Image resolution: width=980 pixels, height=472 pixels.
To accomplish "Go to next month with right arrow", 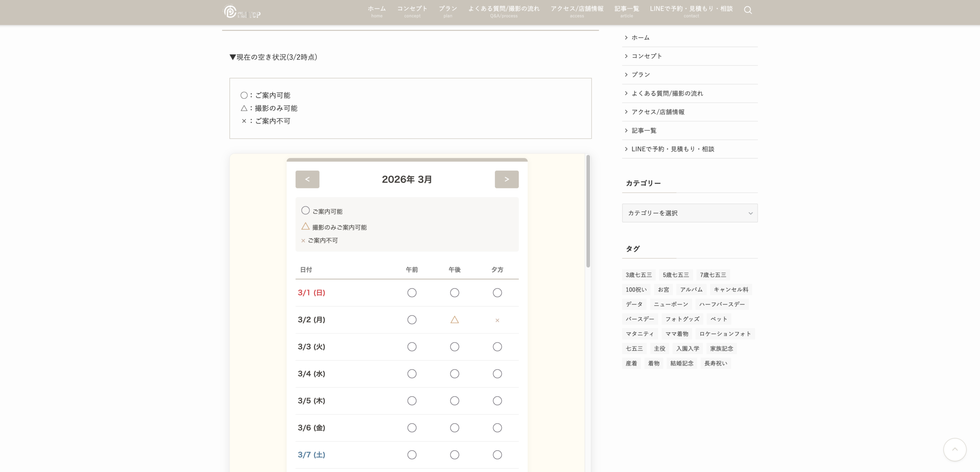I will [x=506, y=179].
